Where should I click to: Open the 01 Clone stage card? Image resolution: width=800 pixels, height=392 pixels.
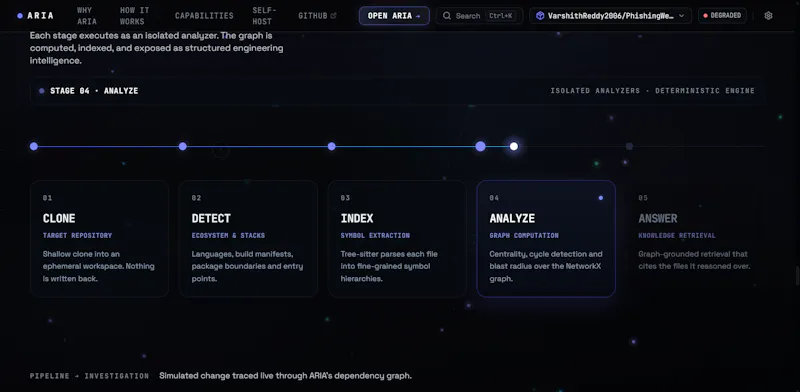[99, 238]
